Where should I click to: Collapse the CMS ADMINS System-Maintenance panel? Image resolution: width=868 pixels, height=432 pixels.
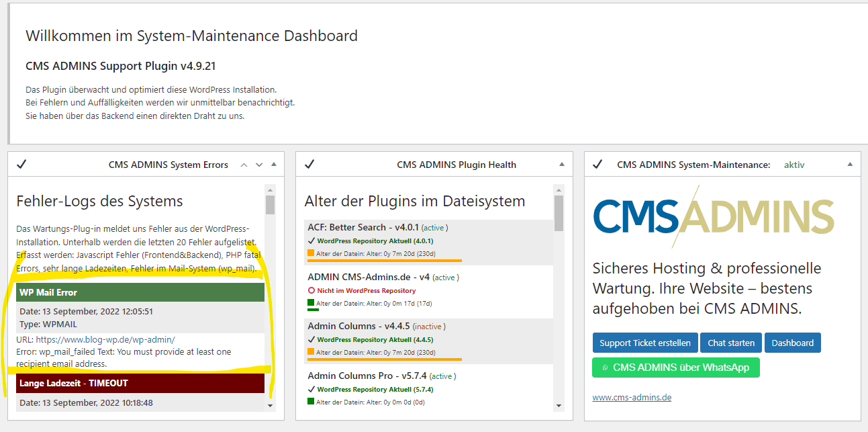(850, 165)
